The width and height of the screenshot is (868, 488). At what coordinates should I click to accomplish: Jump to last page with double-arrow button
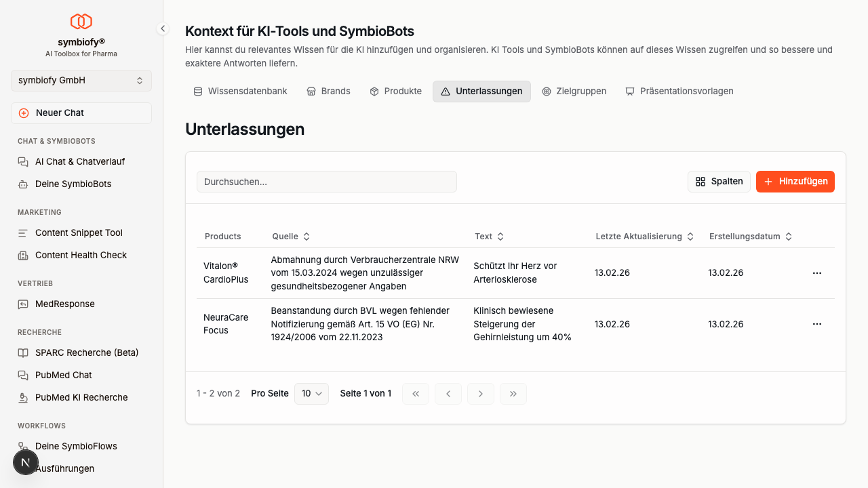pos(513,393)
